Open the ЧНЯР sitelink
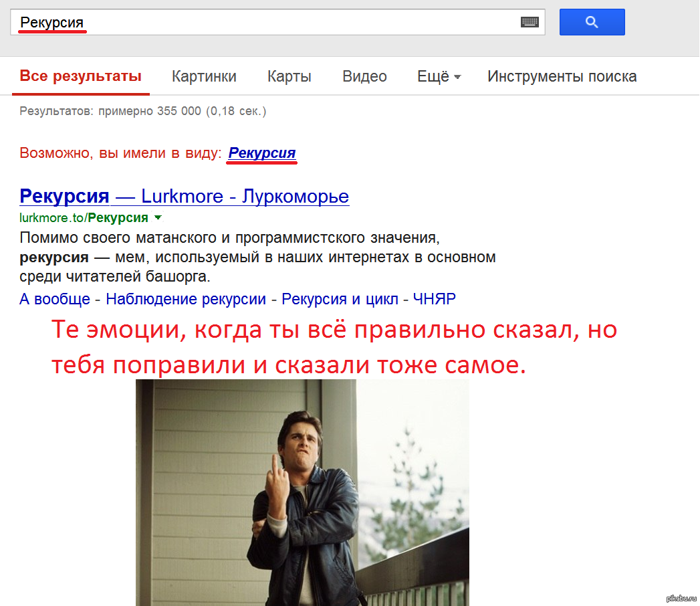 pyautogui.click(x=435, y=299)
